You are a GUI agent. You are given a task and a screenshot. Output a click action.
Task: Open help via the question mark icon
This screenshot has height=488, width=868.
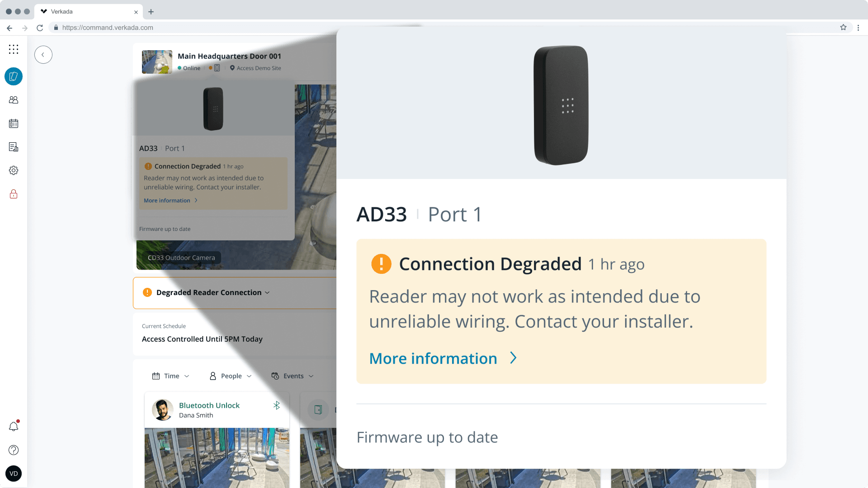(x=14, y=450)
